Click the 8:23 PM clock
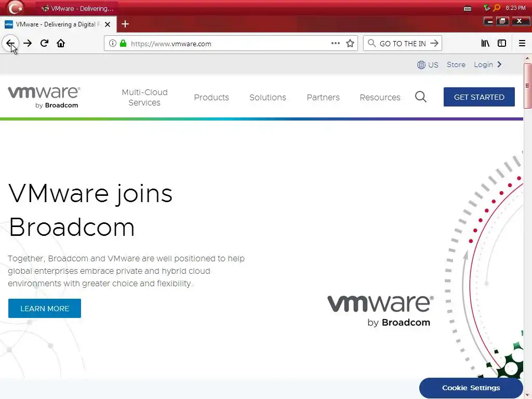The image size is (532, 399). tap(515, 8)
